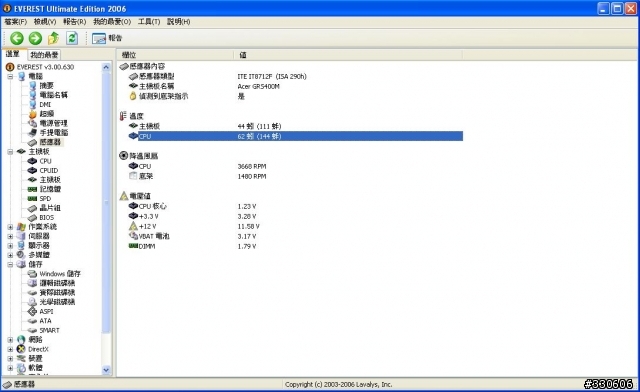Expand the 網路 tree branch

[10, 340]
